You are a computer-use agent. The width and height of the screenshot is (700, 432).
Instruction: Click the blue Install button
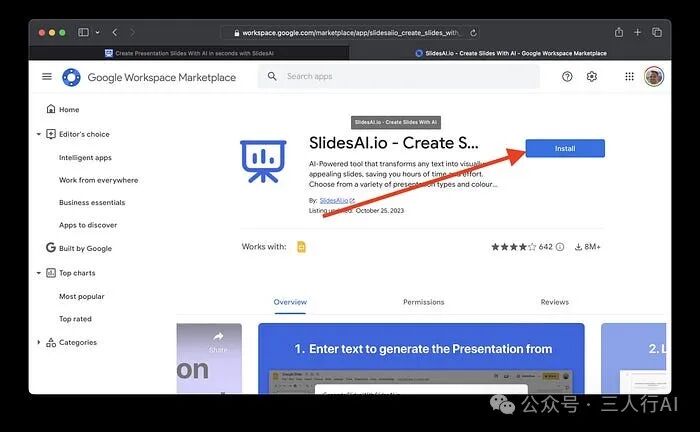(x=565, y=148)
